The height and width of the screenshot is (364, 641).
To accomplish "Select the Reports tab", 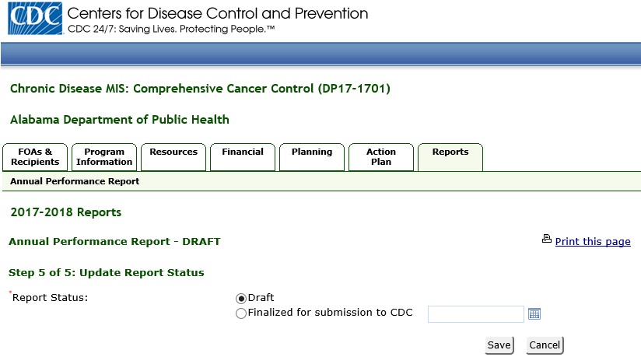I will pyautogui.click(x=450, y=157).
